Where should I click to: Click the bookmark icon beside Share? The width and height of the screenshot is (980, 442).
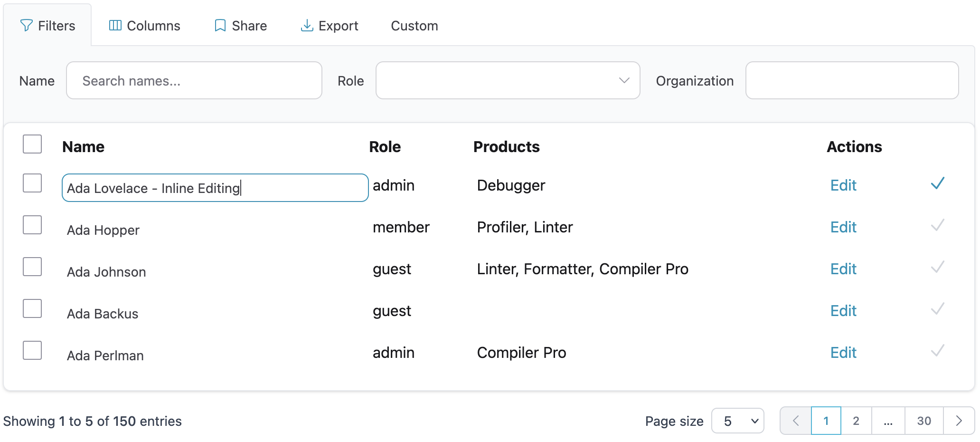point(220,25)
